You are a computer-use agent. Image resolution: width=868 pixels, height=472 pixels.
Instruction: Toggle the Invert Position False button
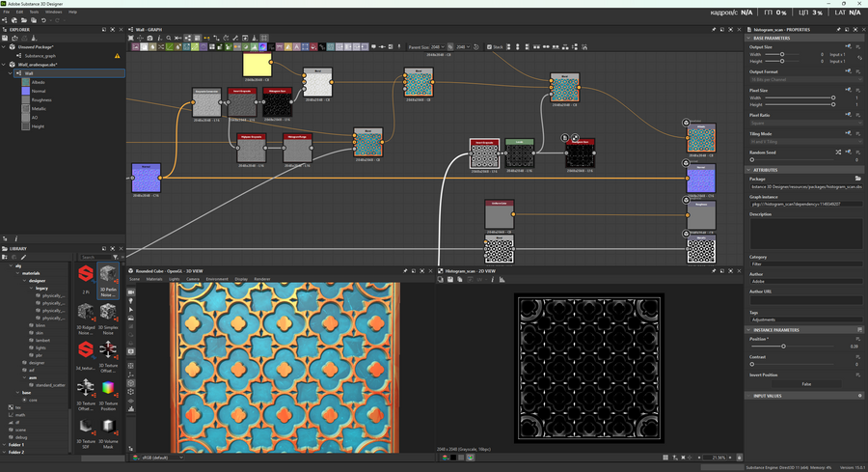(806, 384)
